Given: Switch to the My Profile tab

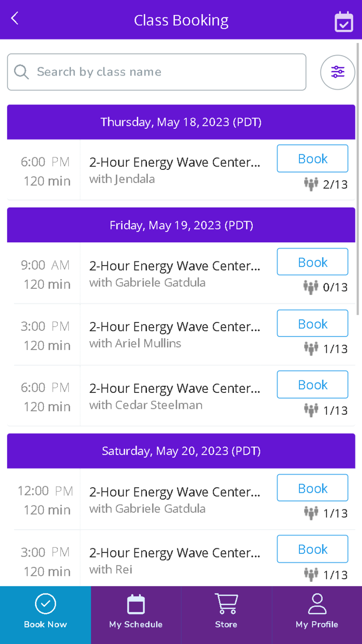Looking at the screenshot, I should pyautogui.click(x=316, y=615).
